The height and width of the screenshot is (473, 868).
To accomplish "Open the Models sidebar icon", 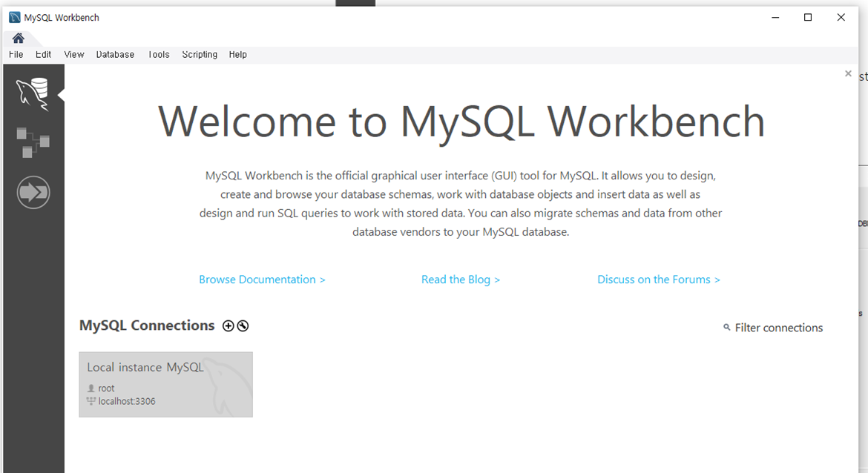I will pos(33,143).
